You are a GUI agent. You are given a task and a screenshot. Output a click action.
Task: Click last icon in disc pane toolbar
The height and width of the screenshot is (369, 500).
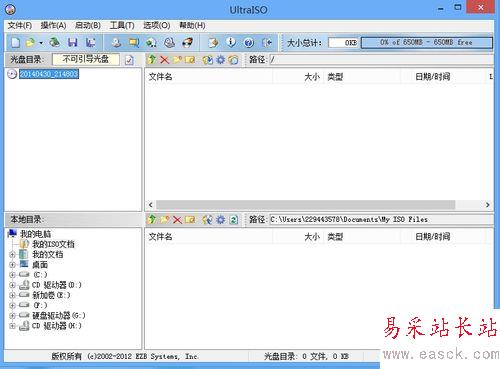click(234, 60)
